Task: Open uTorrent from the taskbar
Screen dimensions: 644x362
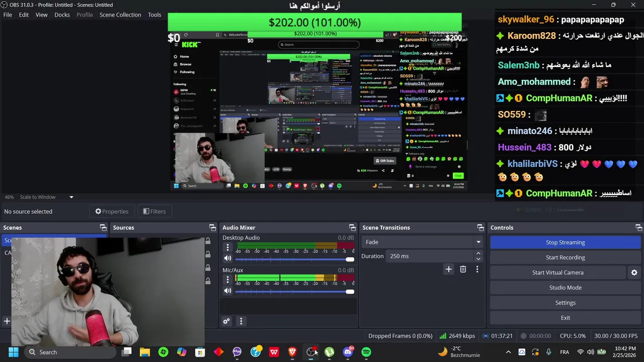Action: click(330, 352)
